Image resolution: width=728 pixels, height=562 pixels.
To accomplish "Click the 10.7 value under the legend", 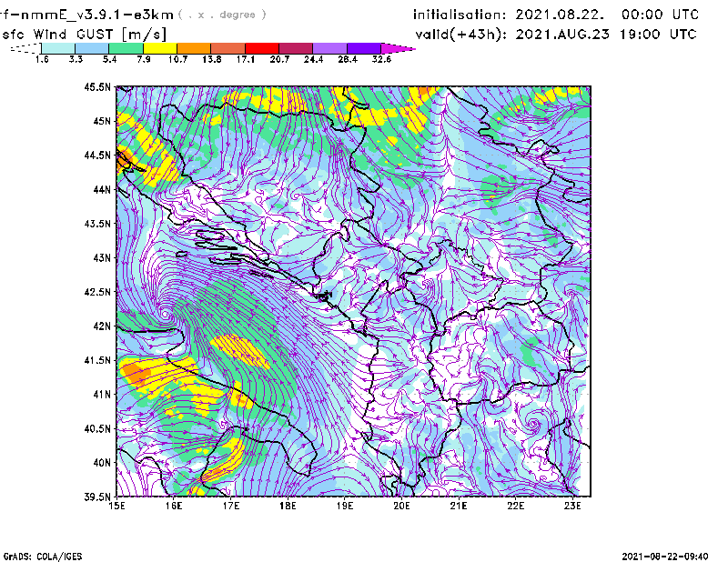I will pyautogui.click(x=177, y=59).
